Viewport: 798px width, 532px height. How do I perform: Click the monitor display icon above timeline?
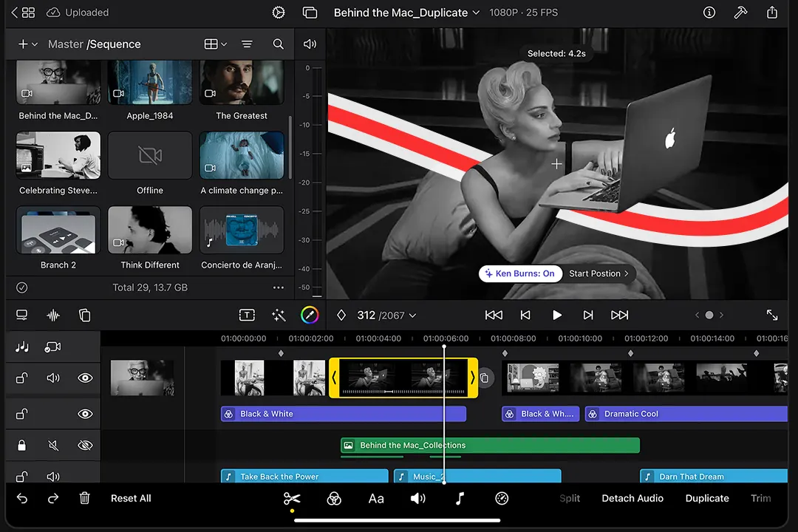pyautogui.click(x=22, y=315)
